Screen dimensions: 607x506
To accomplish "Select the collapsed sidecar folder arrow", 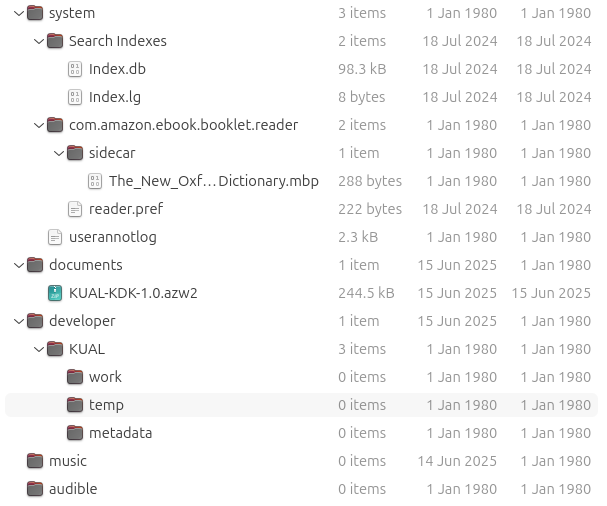I will click(59, 153).
